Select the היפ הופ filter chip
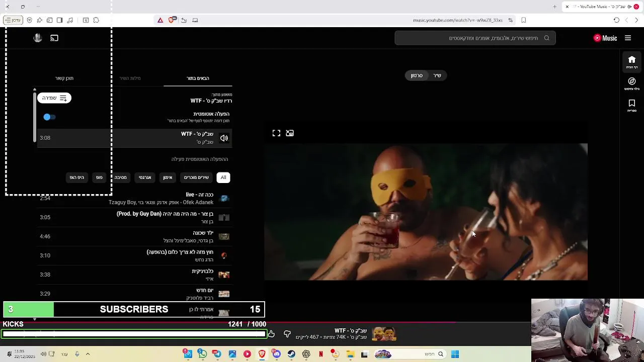644x362 pixels. (x=77, y=177)
